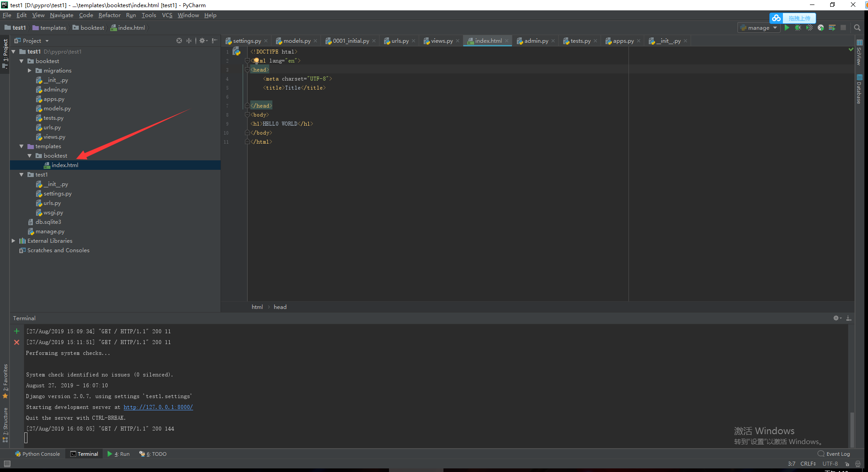Toggle read-only lock in status bar
The image size is (868, 472).
click(847, 464)
